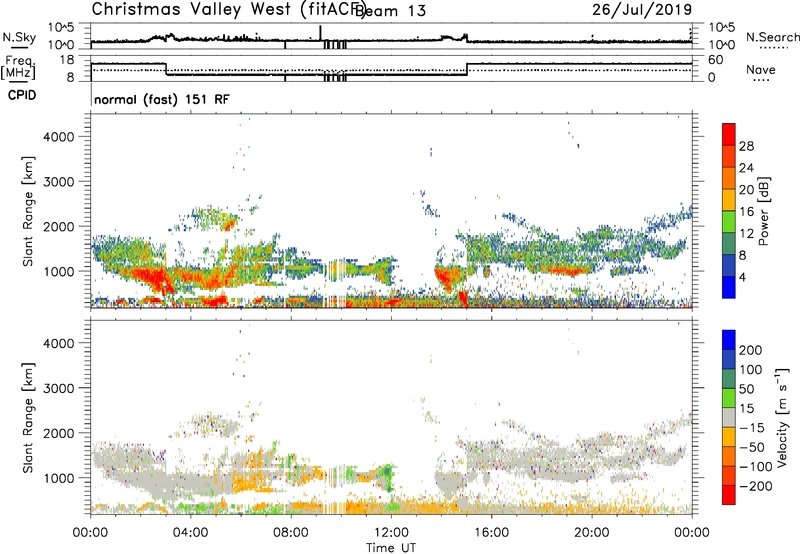Click the '20:00' time tick label
This screenshot has height=554, width=800.
point(591,533)
